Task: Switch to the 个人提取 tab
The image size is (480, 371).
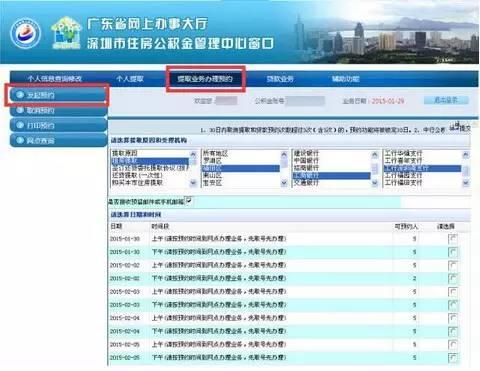Action: pyautogui.click(x=130, y=79)
